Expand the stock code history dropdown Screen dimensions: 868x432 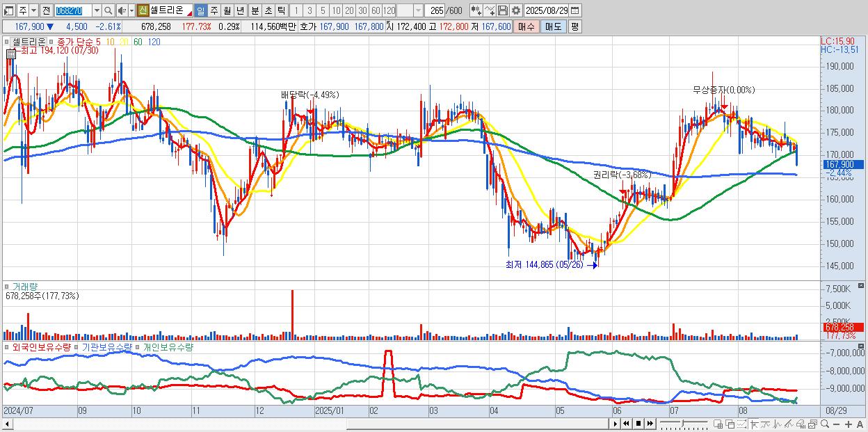97,10
